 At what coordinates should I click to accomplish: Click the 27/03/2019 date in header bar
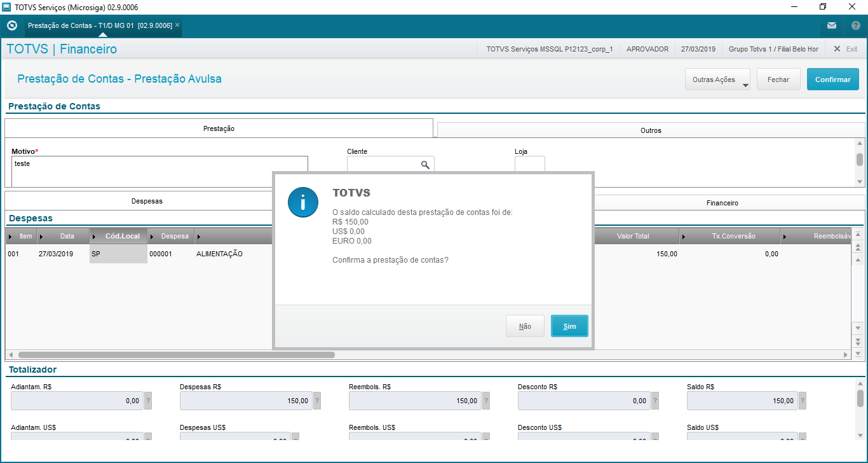[698, 49]
